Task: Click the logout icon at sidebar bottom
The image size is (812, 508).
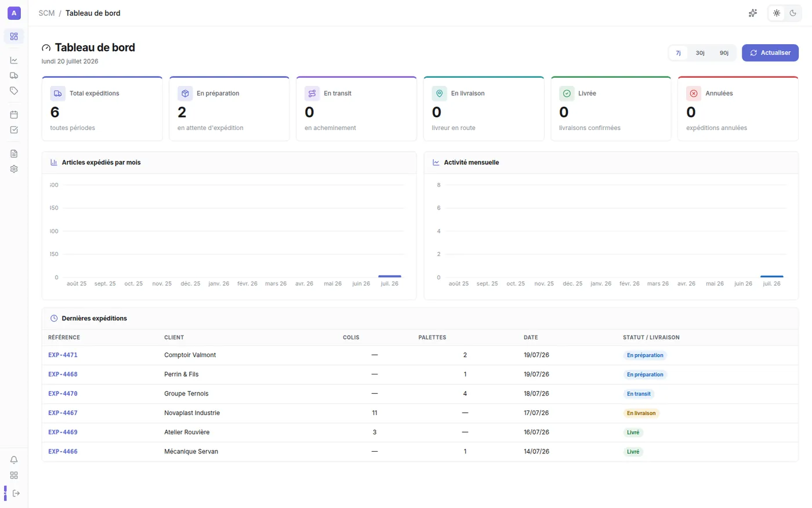Action: tap(16, 493)
